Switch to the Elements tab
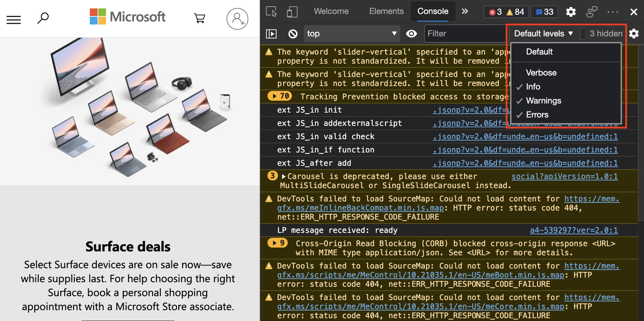This screenshot has width=644, height=321. tap(386, 11)
